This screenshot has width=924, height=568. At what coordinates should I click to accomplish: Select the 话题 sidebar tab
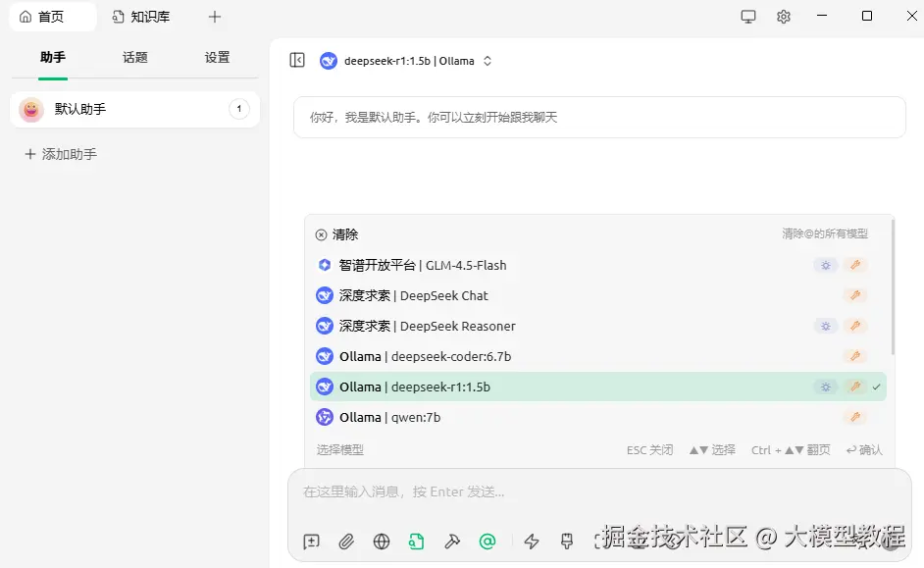point(135,57)
